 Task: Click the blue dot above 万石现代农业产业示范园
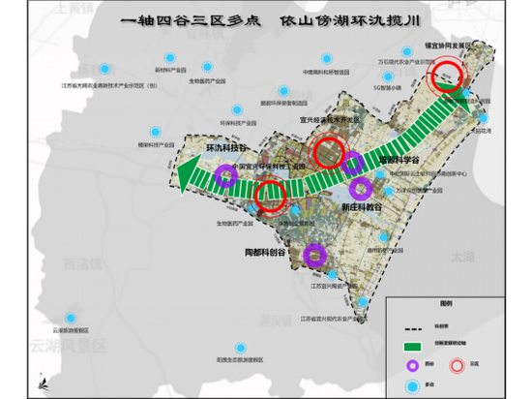click(x=406, y=52)
